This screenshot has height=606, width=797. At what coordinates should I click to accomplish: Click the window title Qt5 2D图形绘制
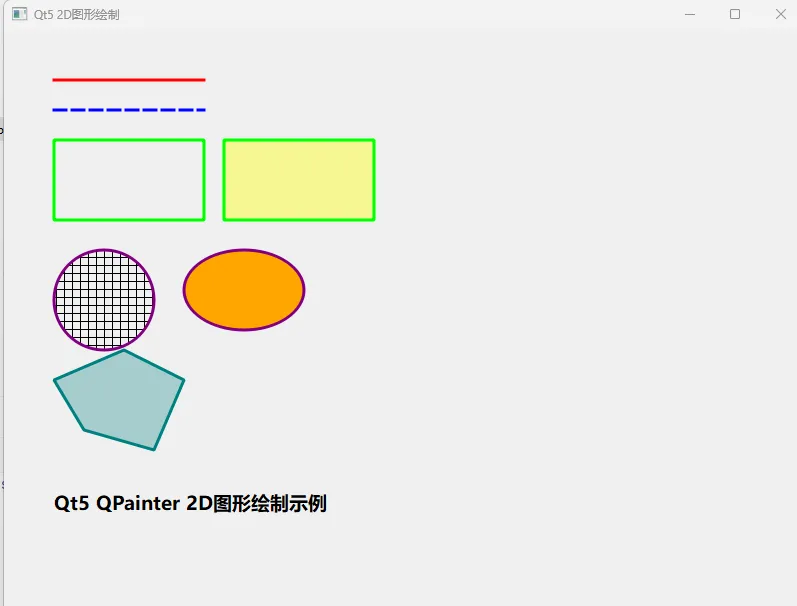point(76,15)
